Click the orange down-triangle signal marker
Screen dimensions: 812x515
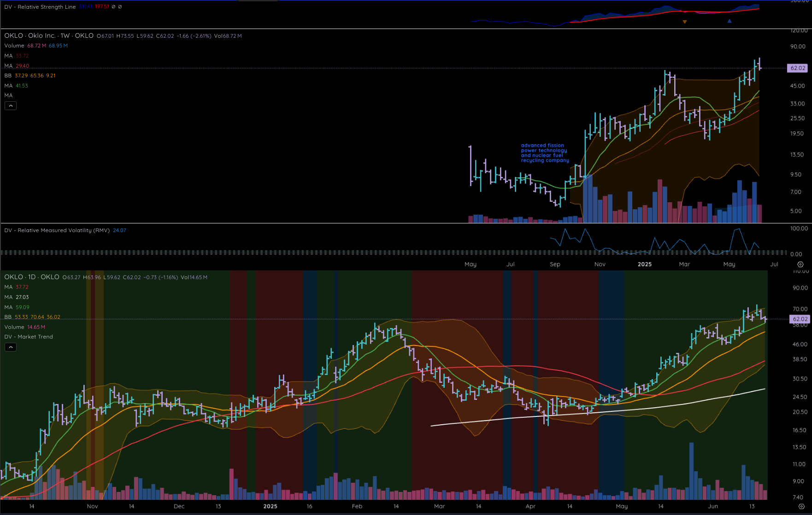click(685, 22)
